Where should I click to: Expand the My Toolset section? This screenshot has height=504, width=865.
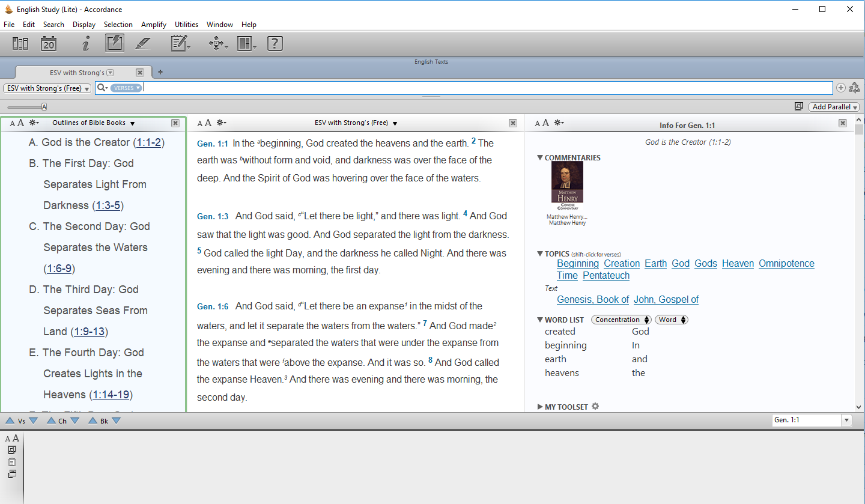click(x=540, y=407)
